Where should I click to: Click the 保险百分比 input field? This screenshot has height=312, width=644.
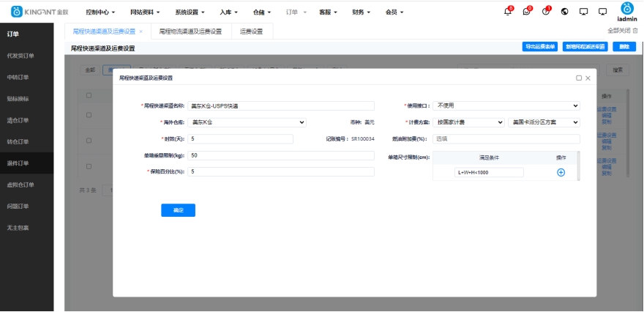click(281, 172)
